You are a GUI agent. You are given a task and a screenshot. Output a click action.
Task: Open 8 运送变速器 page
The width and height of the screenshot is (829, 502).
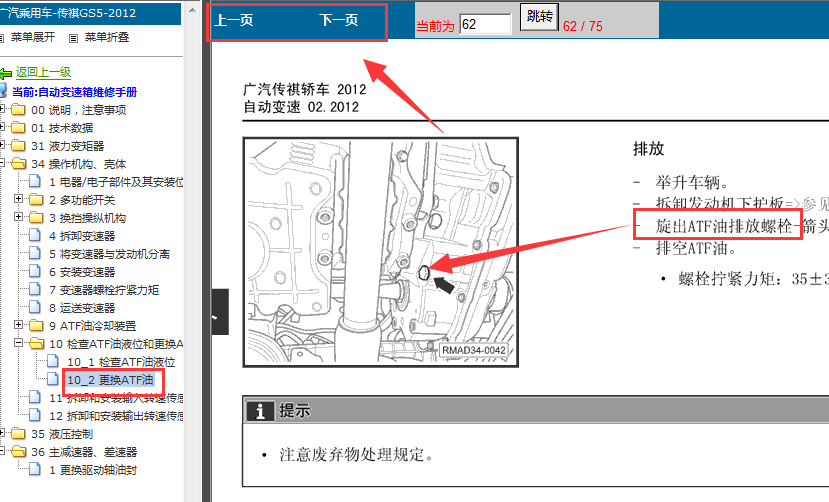coord(82,308)
